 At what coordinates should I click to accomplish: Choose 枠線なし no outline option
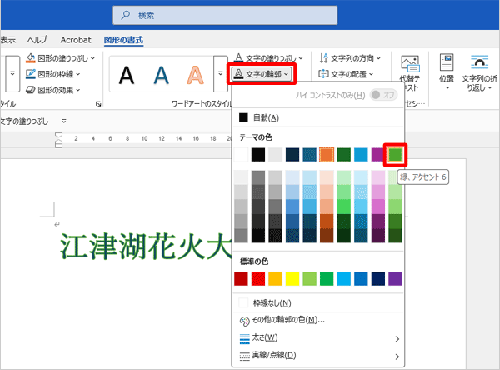(x=318, y=303)
